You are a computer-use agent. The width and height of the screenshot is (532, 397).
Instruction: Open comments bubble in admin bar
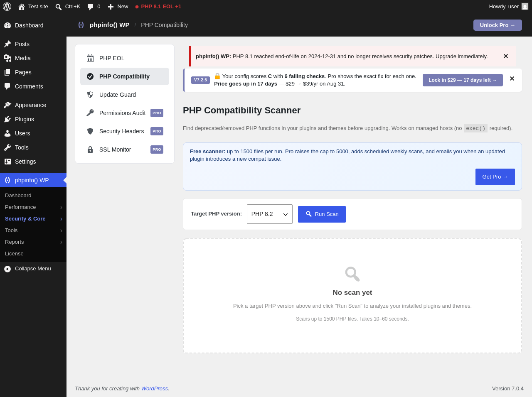point(90,7)
